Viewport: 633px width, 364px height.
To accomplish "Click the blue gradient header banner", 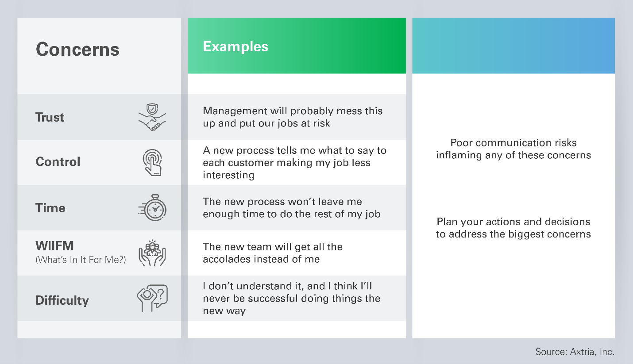I will coord(513,46).
